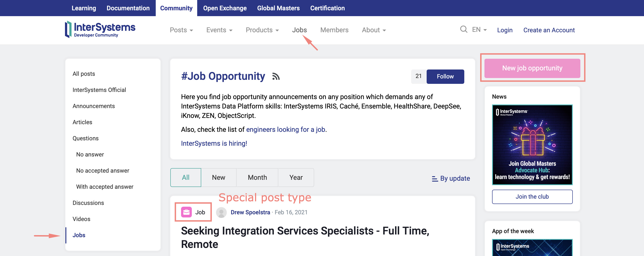Select All posts in the sidebar

point(84,74)
